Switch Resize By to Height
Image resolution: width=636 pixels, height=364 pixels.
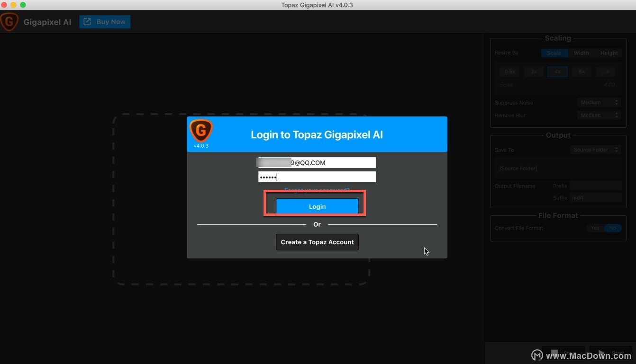point(609,53)
